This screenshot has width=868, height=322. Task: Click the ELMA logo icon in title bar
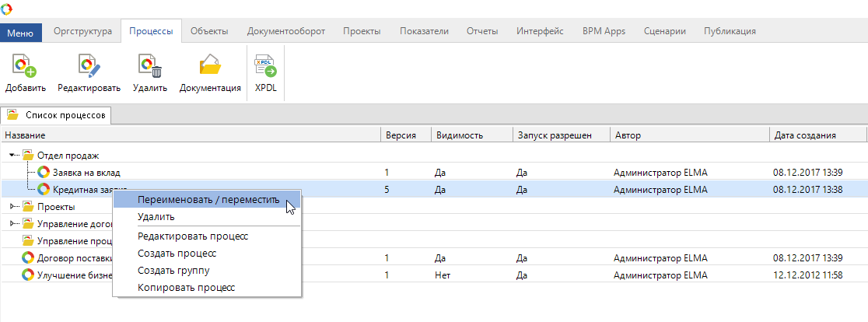(7, 9)
